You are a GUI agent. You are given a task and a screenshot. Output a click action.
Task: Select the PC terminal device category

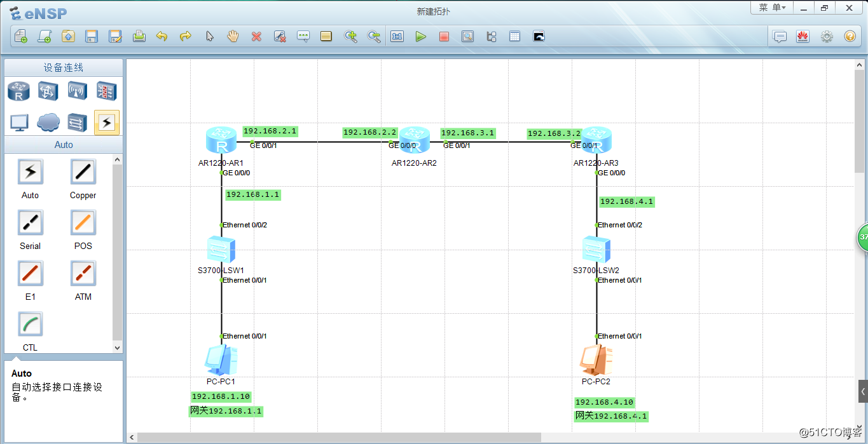pos(18,122)
